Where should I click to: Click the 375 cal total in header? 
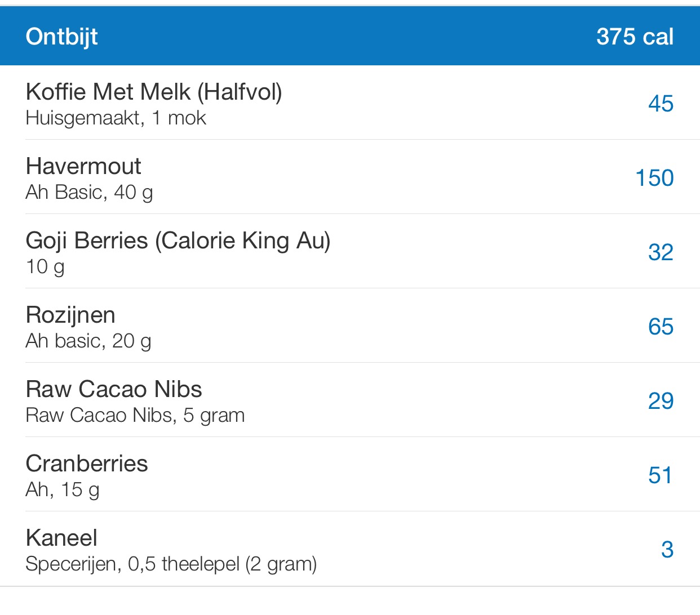(x=635, y=37)
